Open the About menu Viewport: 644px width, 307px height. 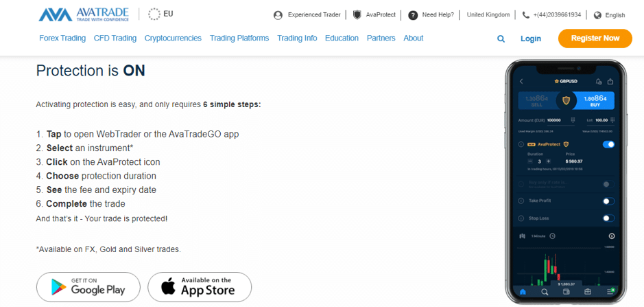click(x=413, y=38)
